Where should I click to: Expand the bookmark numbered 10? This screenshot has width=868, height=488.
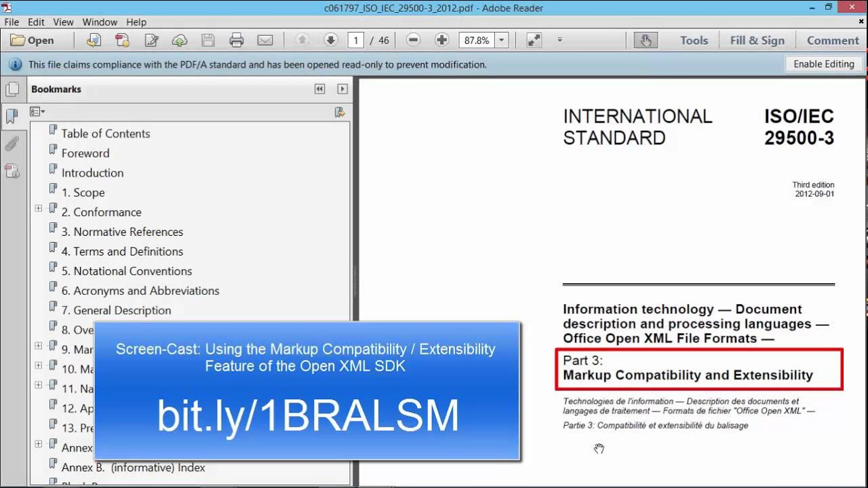[x=39, y=365]
